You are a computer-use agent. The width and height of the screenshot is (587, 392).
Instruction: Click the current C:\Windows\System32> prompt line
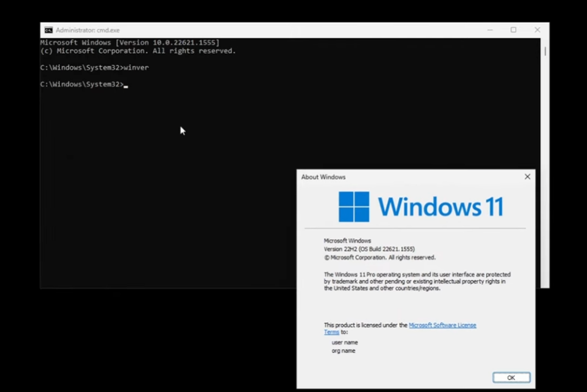[84, 85]
